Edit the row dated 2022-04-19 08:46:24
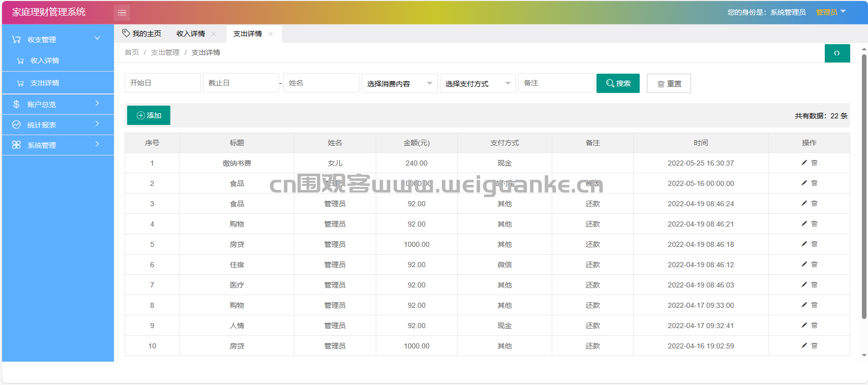Image resolution: width=868 pixels, height=385 pixels. [804, 203]
